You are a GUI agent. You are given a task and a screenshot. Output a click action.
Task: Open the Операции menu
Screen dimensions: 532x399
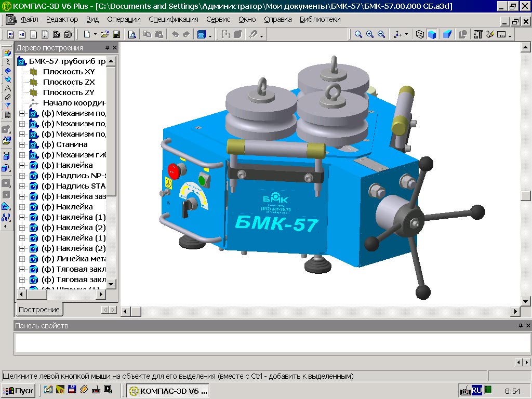(x=124, y=19)
